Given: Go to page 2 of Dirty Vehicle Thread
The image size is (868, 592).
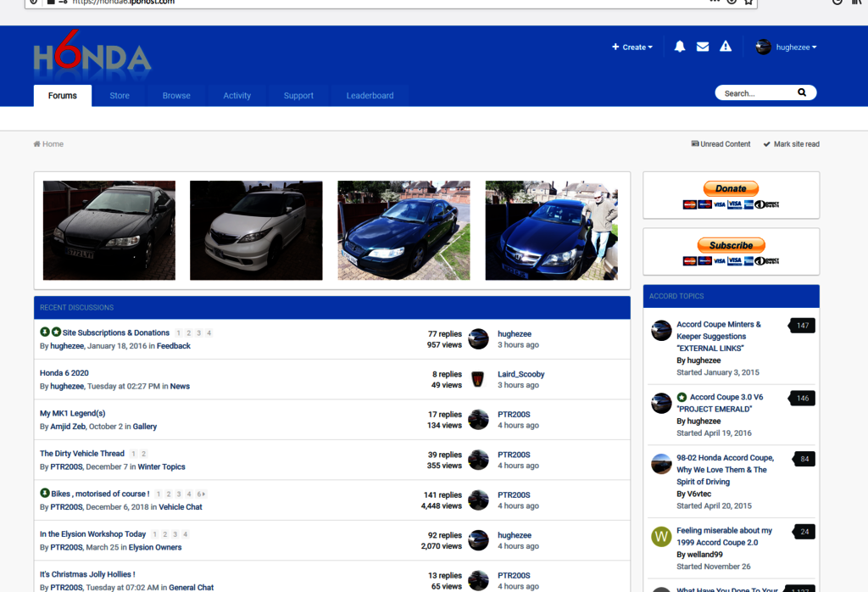Looking at the screenshot, I should click(143, 454).
